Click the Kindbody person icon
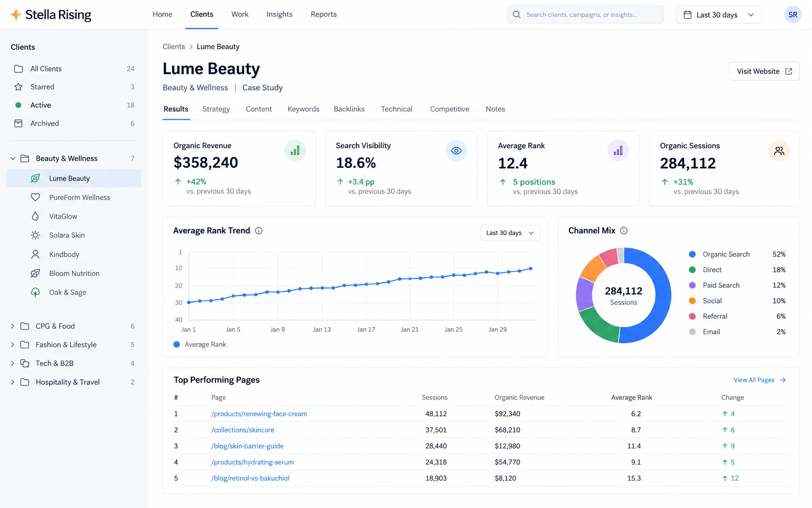Viewport: 812px width, 508px height. (x=35, y=254)
